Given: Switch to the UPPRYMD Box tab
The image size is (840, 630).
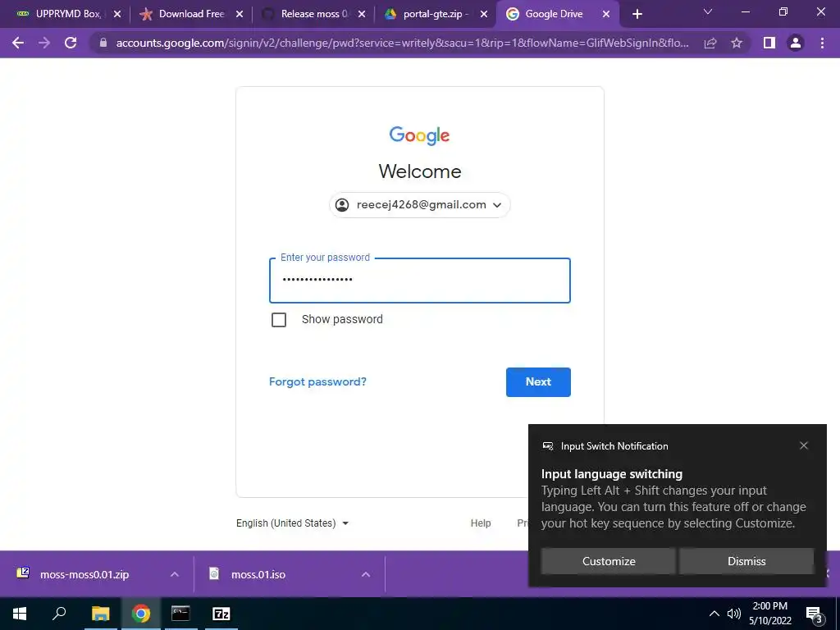Looking at the screenshot, I should pos(68,14).
